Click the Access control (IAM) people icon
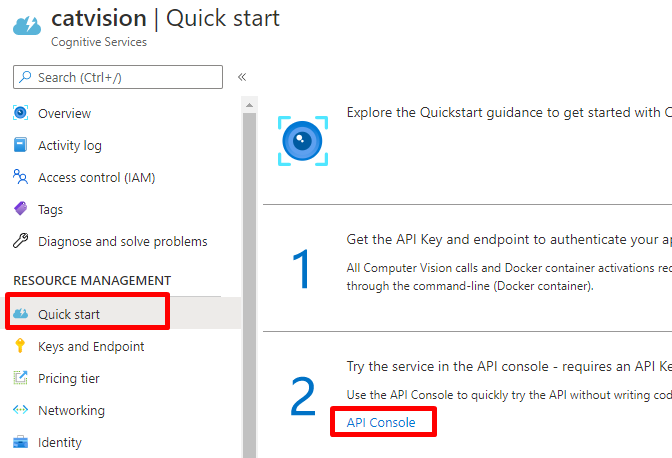The height and width of the screenshot is (458, 672). coord(20,177)
